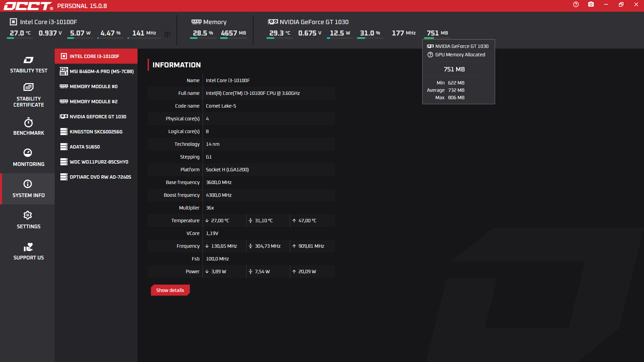Open the Support Us page
Viewport: 644px width, 362px height.
tap(29, 251)
